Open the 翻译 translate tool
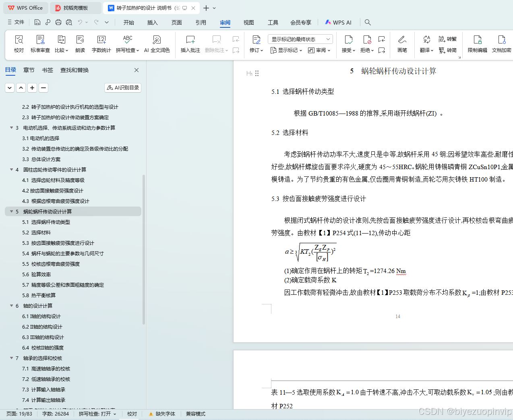Image resolution: width=513 pixels, height=420 pixels. coord(426,44)
